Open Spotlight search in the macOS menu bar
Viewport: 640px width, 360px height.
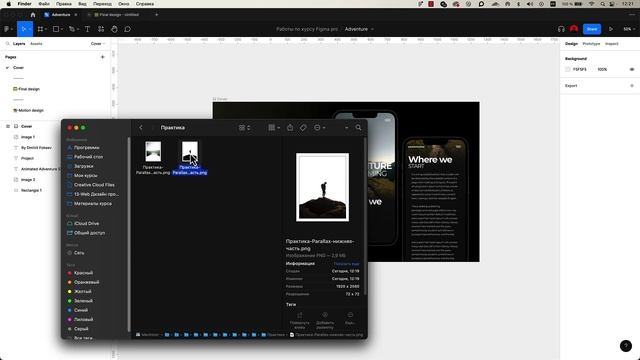(602, 4)
